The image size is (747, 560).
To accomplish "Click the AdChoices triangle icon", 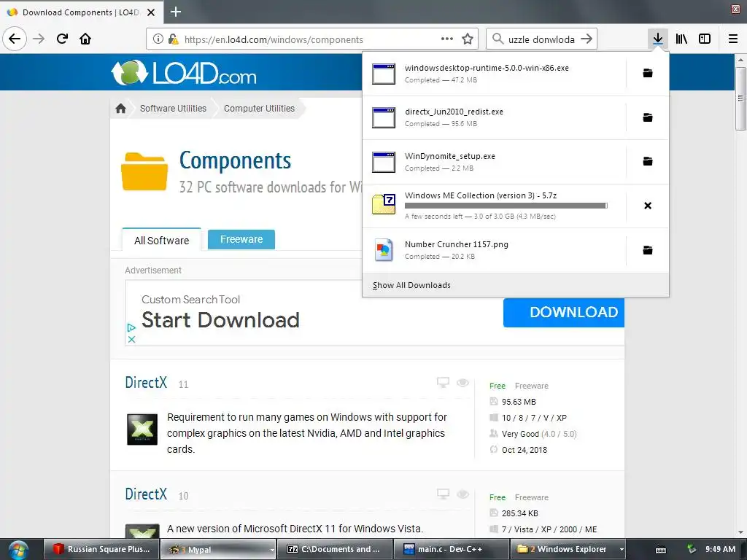I will tap(131, 328).
